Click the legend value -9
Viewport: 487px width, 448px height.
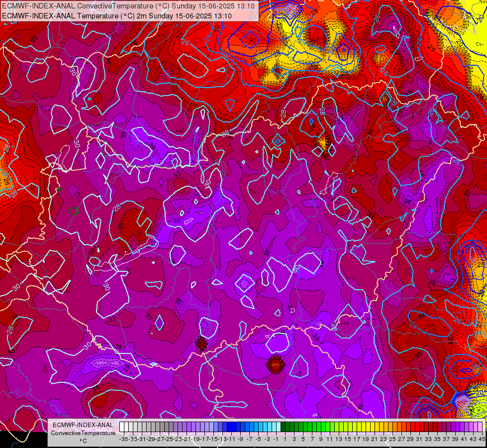click(240, 440)
